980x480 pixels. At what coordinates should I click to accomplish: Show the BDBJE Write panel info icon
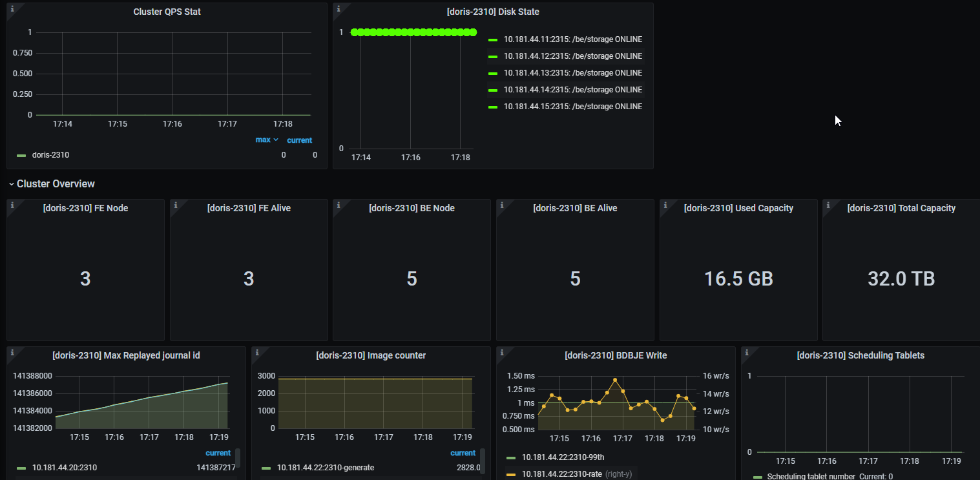point(502,352)
